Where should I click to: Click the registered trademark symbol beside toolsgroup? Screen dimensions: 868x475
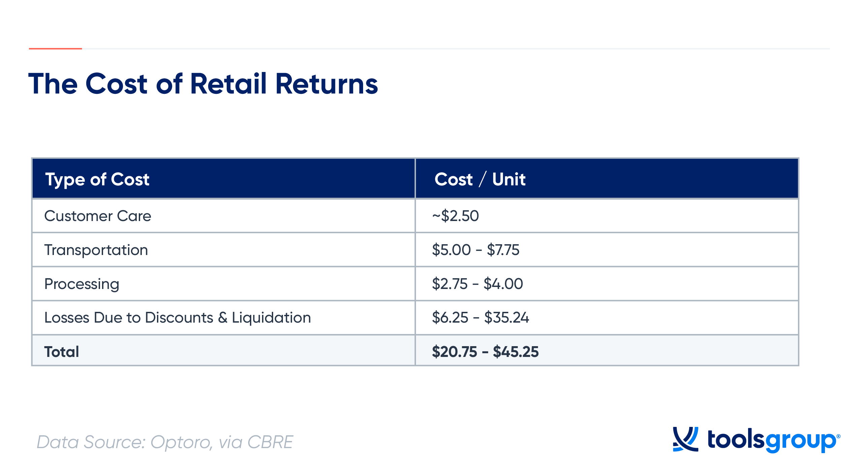point(838,436)
